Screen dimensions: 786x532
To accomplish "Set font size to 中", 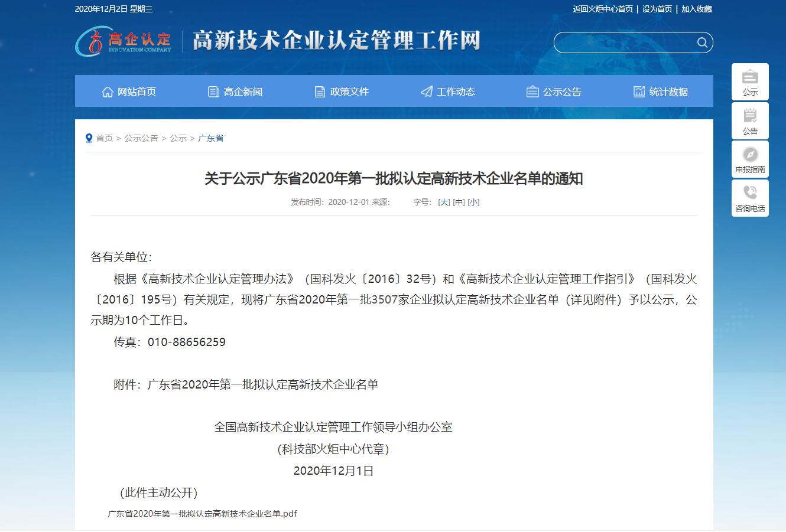I will pos(459,202).
